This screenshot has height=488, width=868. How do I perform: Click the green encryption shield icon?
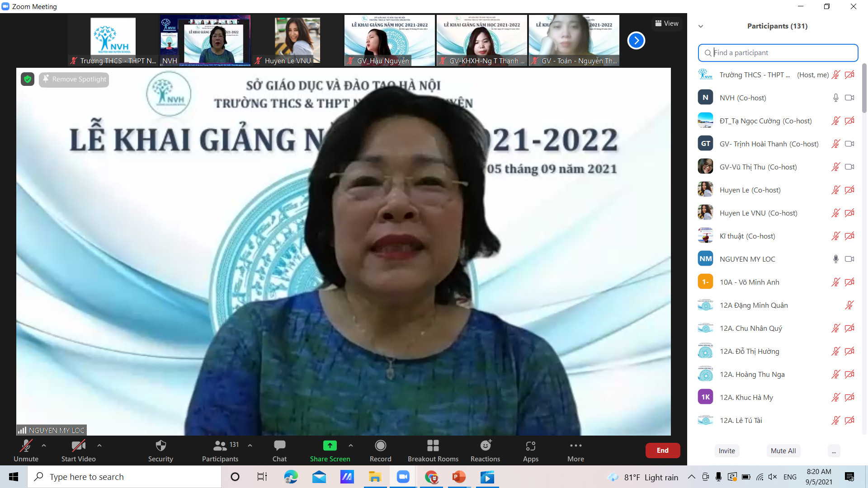click(x=28, y=80)
